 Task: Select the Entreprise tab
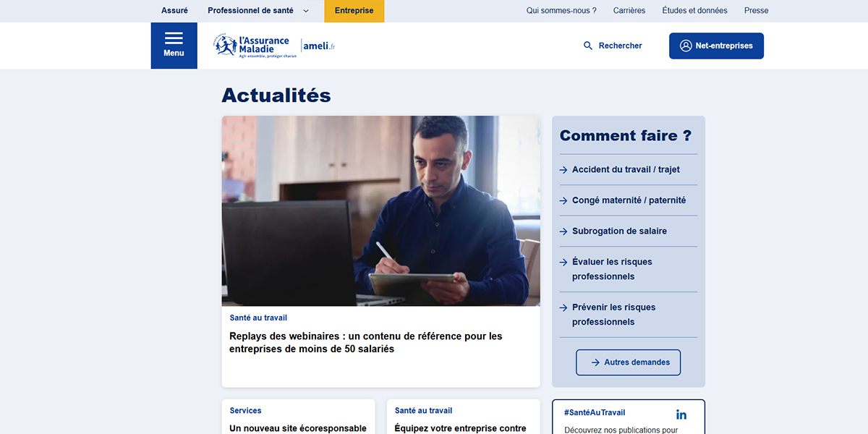point(354,11)
